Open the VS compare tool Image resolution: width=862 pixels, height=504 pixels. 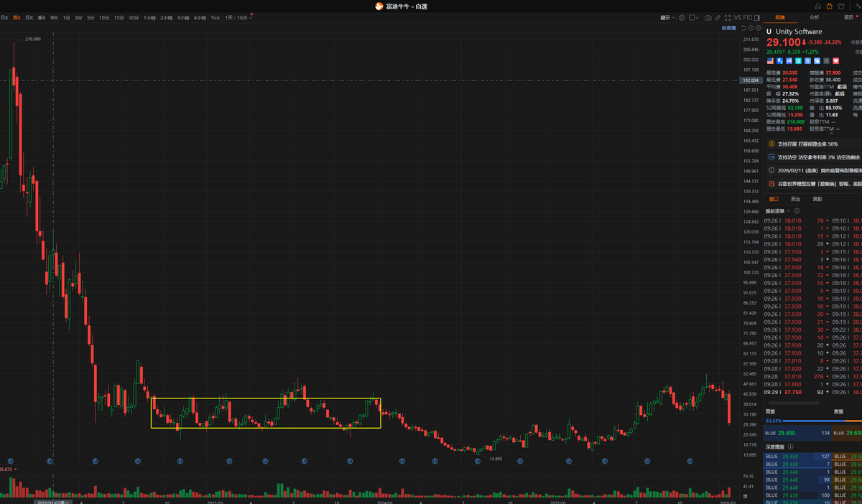click(x=738, y=17)
